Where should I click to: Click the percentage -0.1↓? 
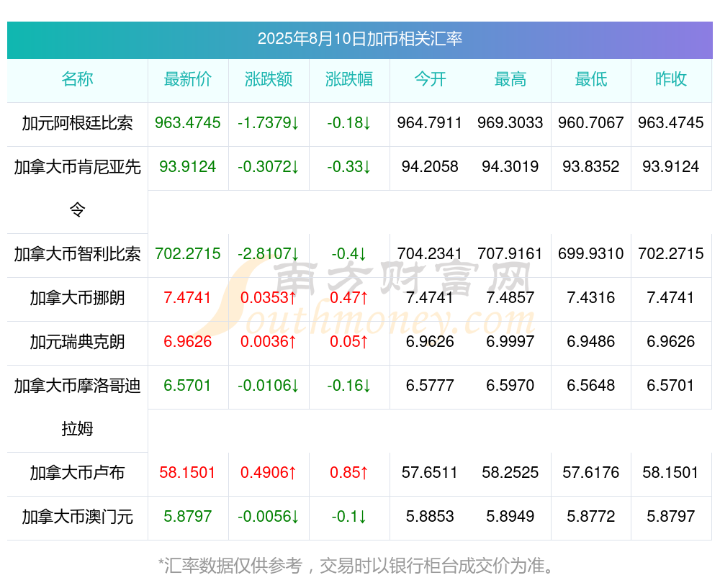[x=349, y=517]
